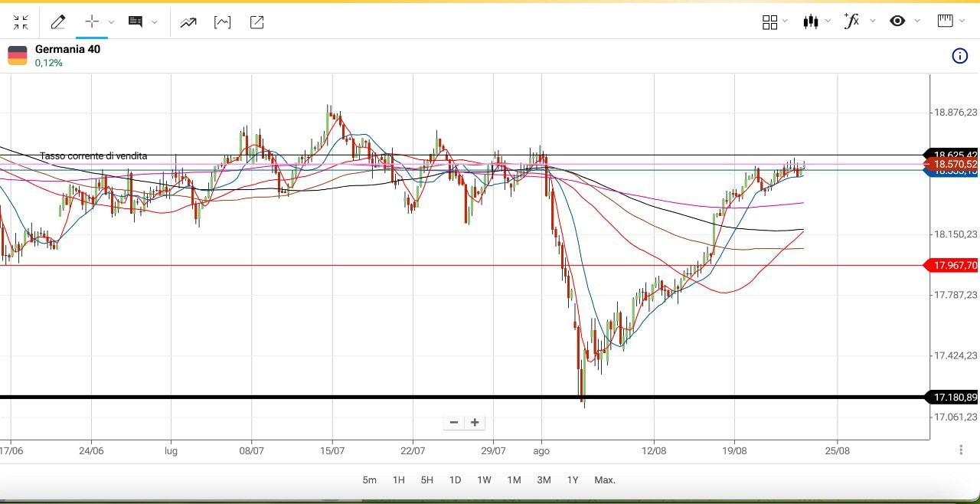This screenshot has width=980, height=504.
Task: Choose the Max. time range
Action: tap(605, 480)
